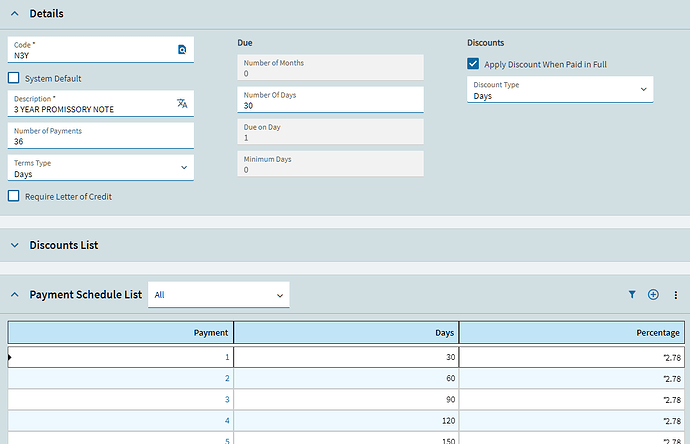Open payment 3 link
The image size is (690, 444).
coord(227,400)
